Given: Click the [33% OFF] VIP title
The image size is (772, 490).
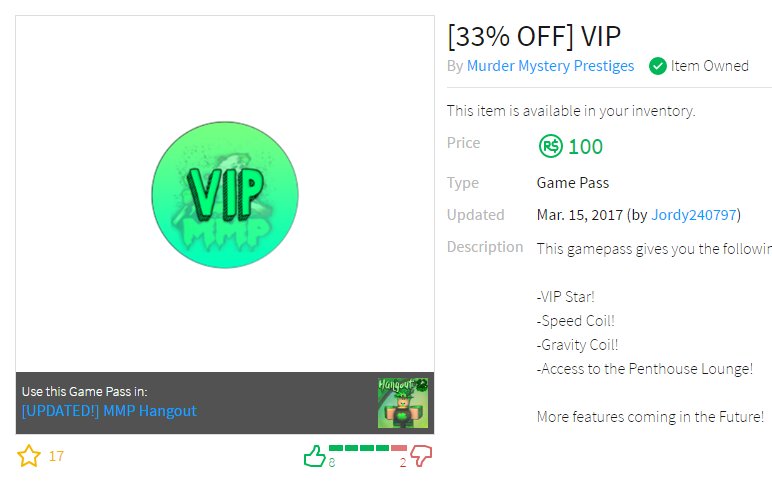Looking at the screenshot, I should [534, 36].
